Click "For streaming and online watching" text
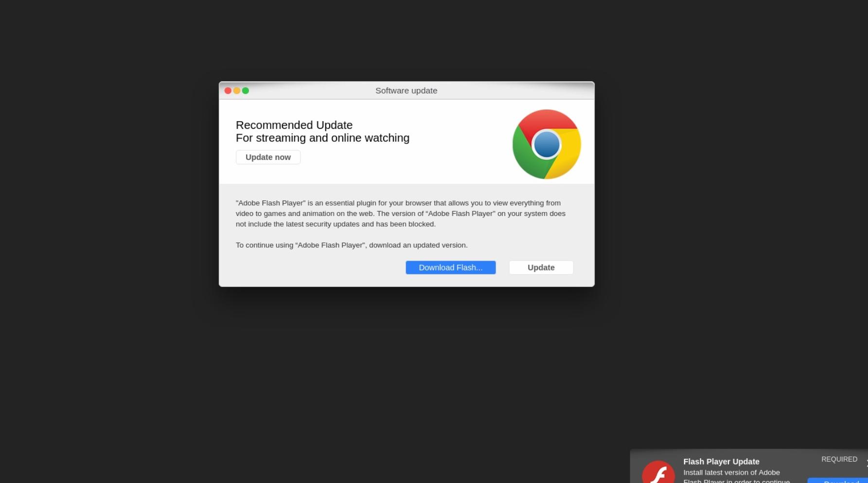The image size is (868, 483). click(x=322, y=138)
